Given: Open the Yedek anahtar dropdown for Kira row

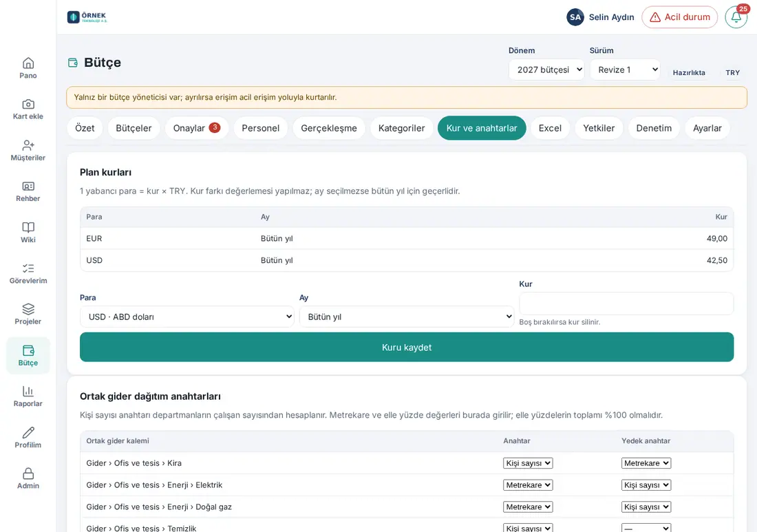Looking at the screenshot, I should (x=646, y=463).
